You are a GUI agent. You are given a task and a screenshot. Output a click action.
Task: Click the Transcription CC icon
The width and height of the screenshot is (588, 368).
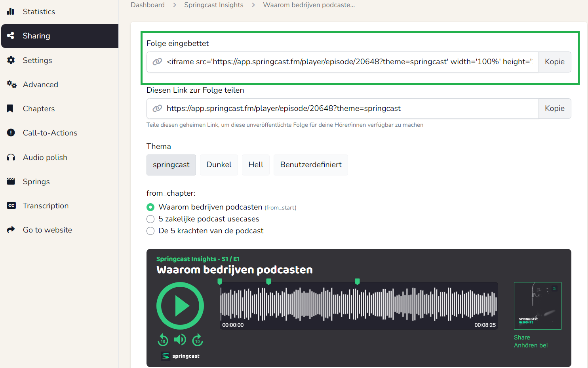pyautogui.click(x=11, y=206)
